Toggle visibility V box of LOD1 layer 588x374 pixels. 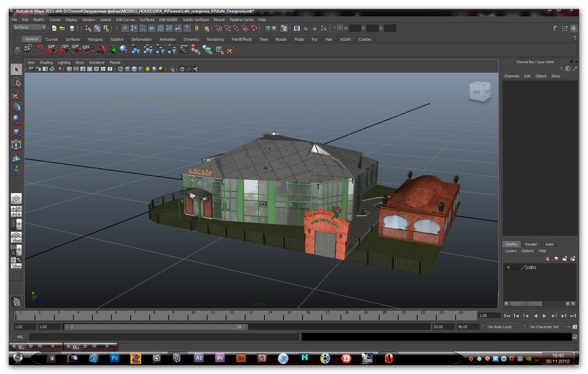coord(508,267)
